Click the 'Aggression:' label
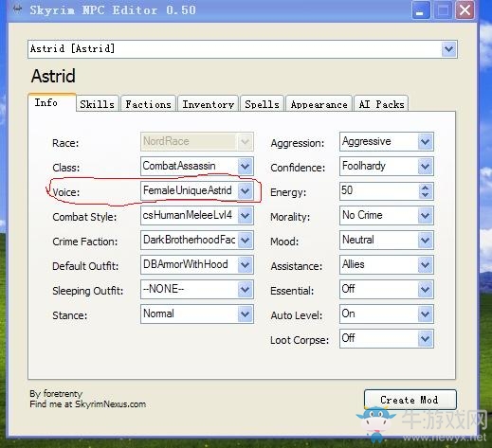The height and width of the screenshot is (448, 492). (x=298, y=143)
